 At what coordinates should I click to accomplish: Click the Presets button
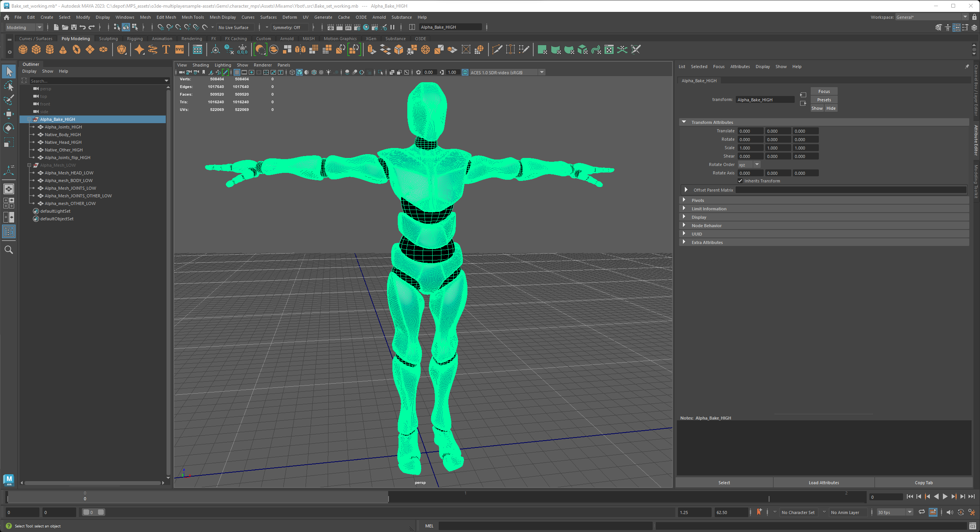tap(824, 100)
